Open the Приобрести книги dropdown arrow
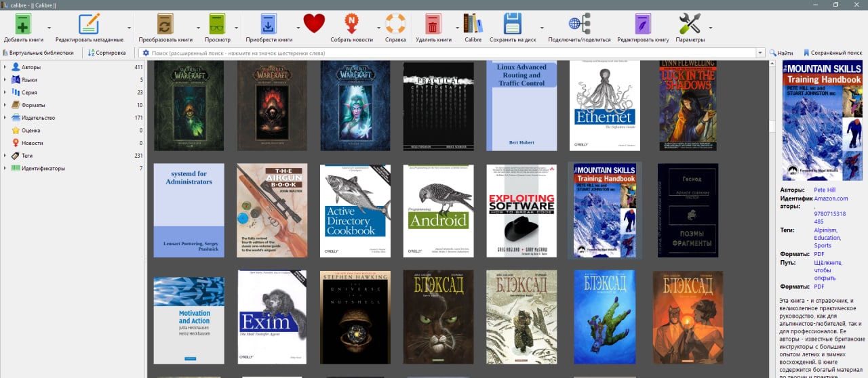The width and height of the screenshot is (868, 378). 299,28
